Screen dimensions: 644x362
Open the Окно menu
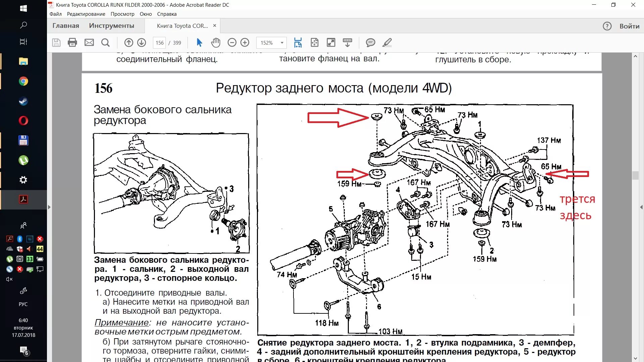pos(146,14)
